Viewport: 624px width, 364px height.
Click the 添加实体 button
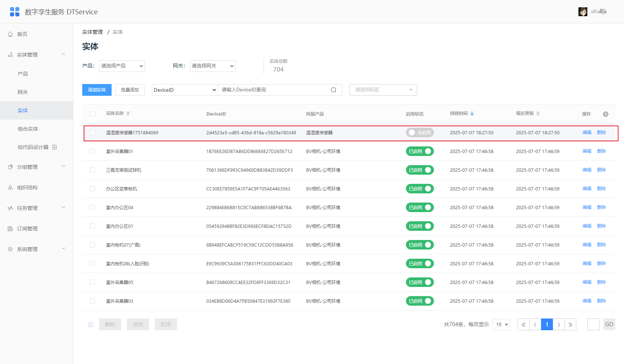(x=97, y=90)
